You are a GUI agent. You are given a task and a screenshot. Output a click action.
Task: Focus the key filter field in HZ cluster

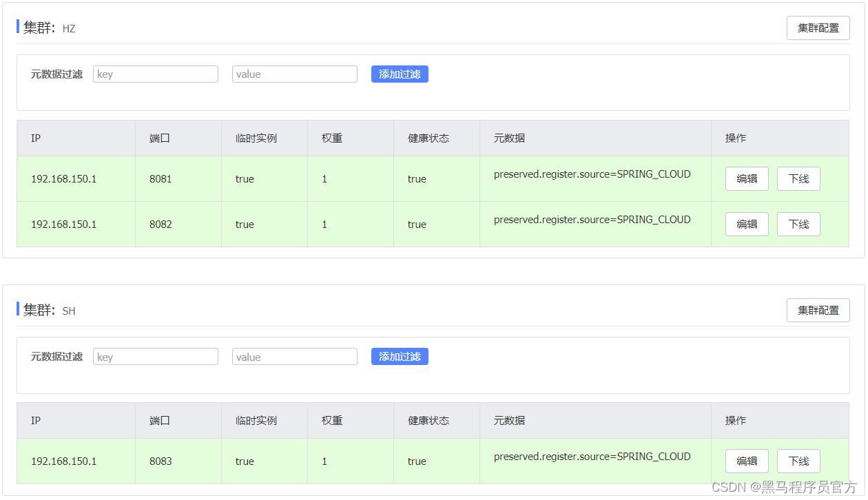pos(156,74)
